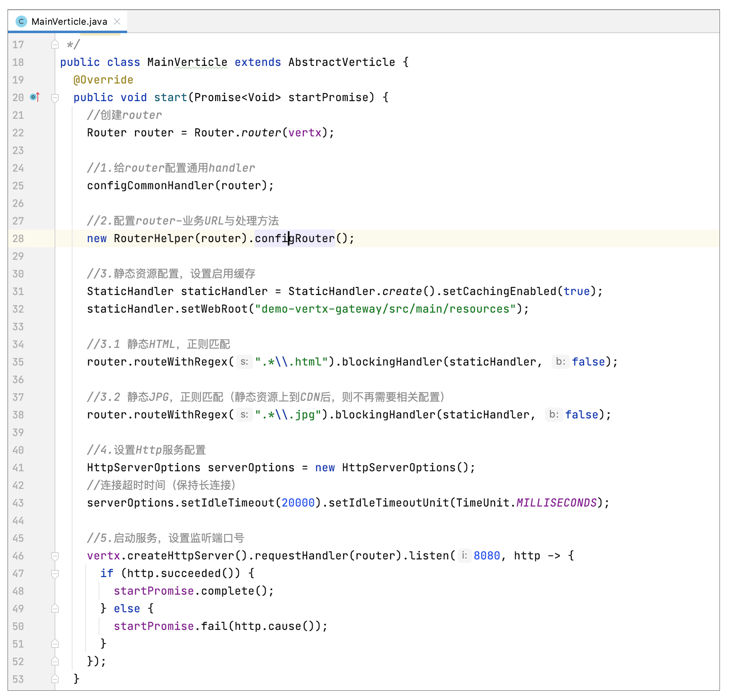The height and width of the screenshot is (700, 730).
Task: Click the "s:" parameter hint on line 35
Action: [x=244, y=362]
